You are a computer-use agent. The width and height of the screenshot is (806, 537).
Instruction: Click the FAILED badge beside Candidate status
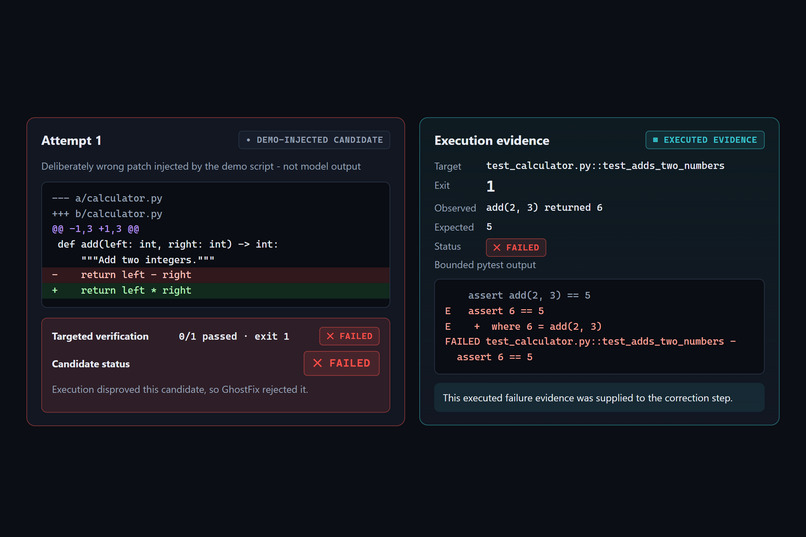pos(342,363)
